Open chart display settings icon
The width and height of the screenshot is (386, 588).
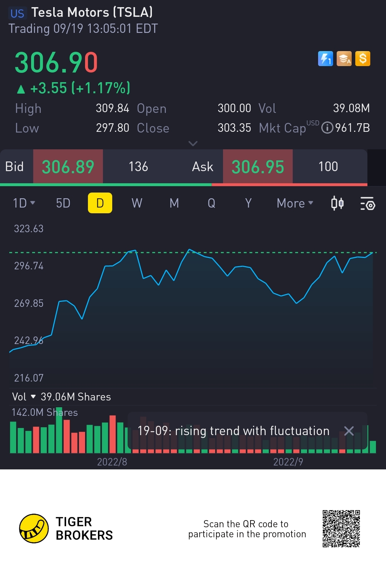click(367, 203)
